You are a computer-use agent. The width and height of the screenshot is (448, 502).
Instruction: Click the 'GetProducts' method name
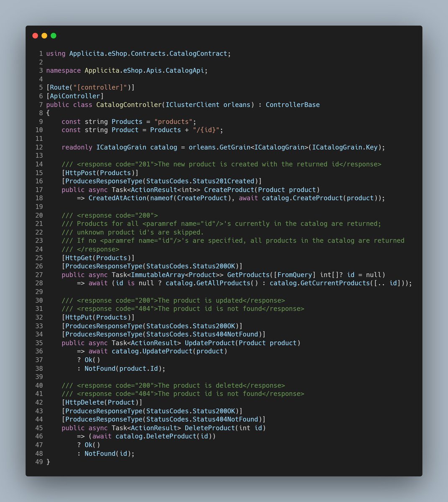pos(248,275)
